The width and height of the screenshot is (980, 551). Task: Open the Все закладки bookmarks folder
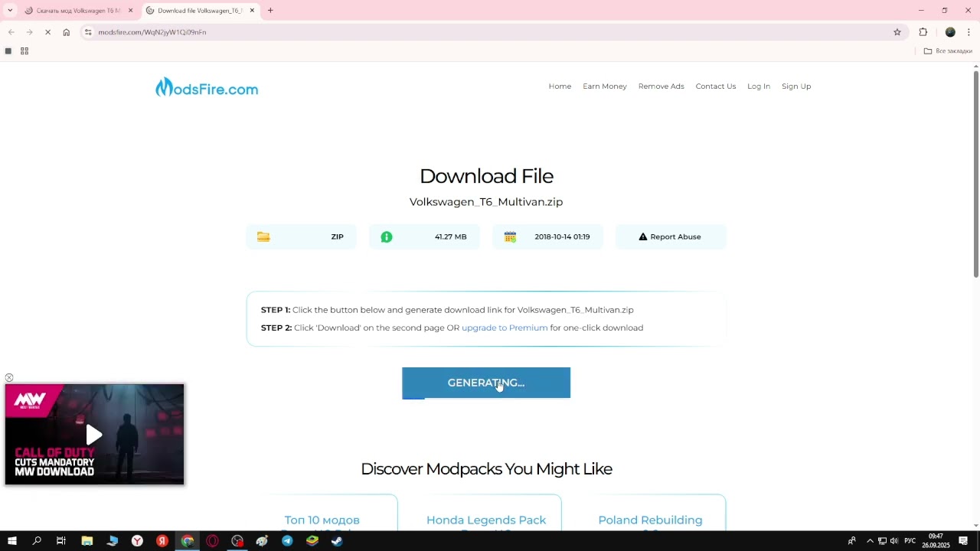pos(948,51)
